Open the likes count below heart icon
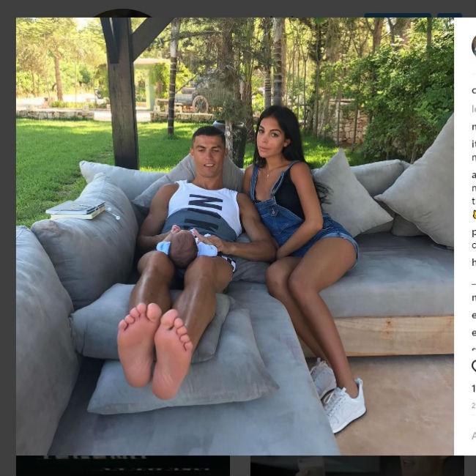 pos(474,388)
